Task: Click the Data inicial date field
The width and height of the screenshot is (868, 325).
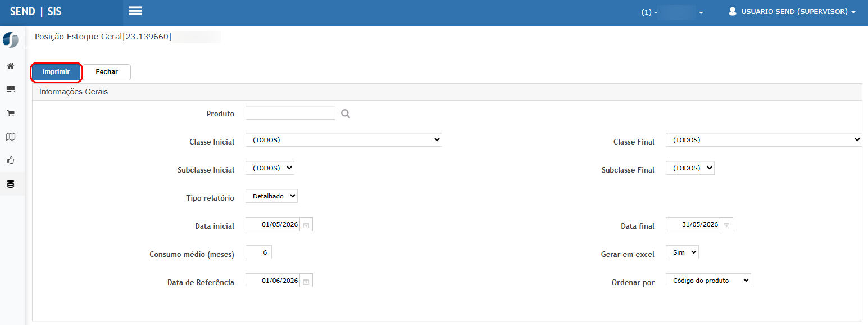Action: pos(273,224)
